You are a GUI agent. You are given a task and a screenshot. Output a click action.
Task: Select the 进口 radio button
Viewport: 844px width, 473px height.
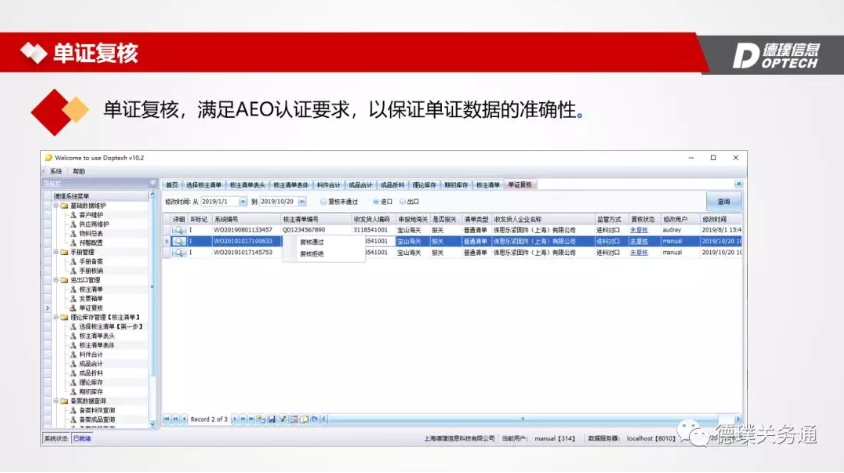click(376, 201)
